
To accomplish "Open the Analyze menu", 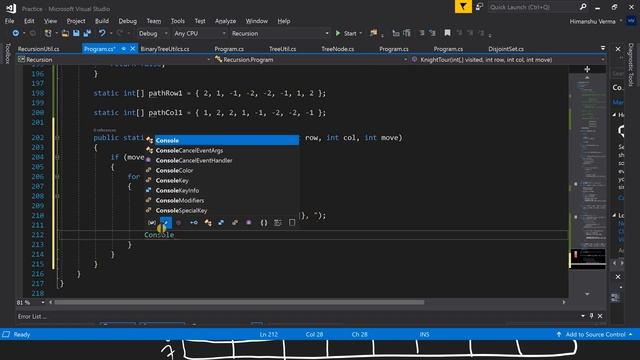I will [x=225, y=21].
